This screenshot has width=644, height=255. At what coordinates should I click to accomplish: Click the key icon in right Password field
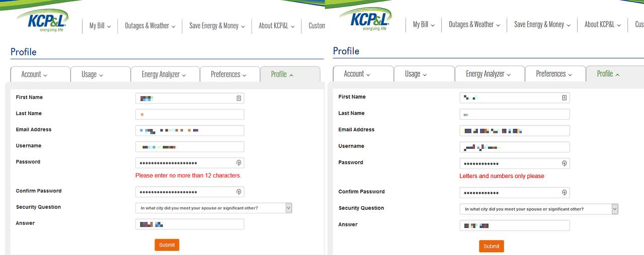[565, 163]
